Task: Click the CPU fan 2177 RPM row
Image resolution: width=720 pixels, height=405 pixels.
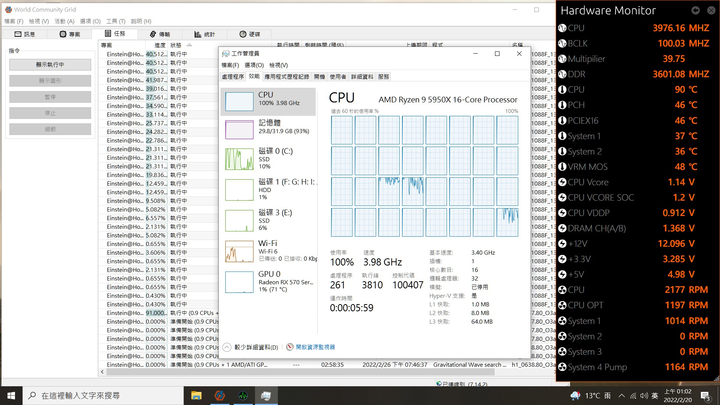Action: (634, 290)
